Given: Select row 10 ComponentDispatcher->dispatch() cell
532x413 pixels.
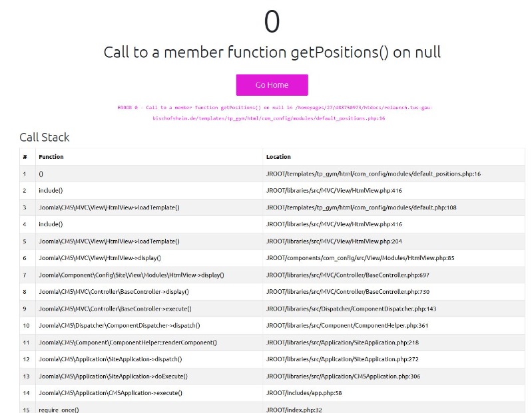Looking at the screenshot, I should (119, 326).
